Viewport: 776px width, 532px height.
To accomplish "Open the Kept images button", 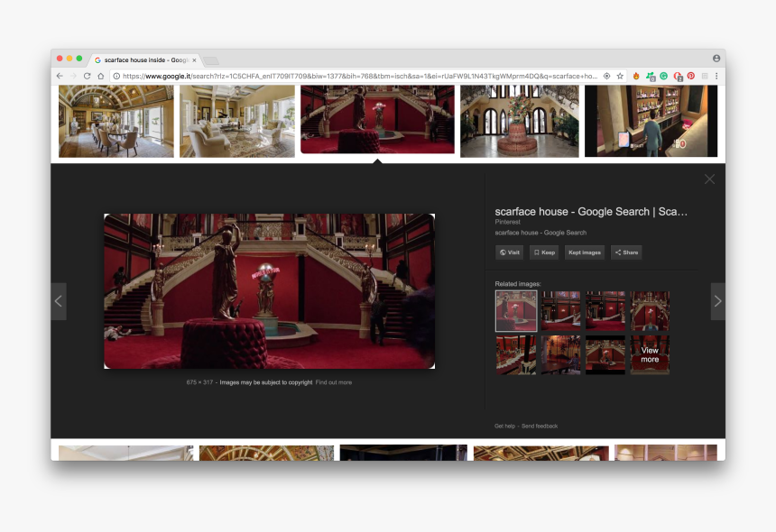I will point(584,252).
